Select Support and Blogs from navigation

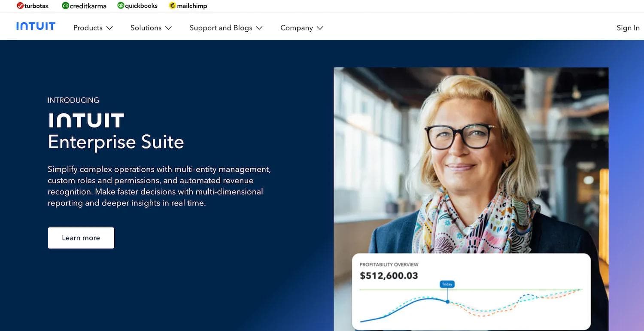(x=221, y=27)
